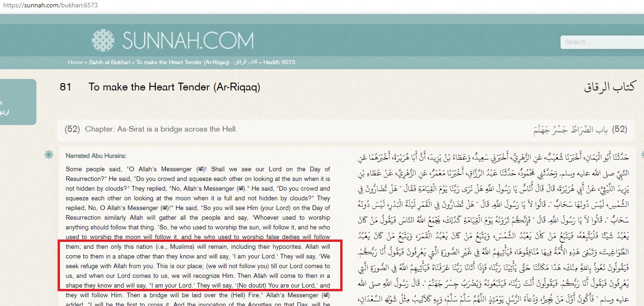This screenshot has width=644, height=306.
Task: Click the book number 81
Action: 65,87
